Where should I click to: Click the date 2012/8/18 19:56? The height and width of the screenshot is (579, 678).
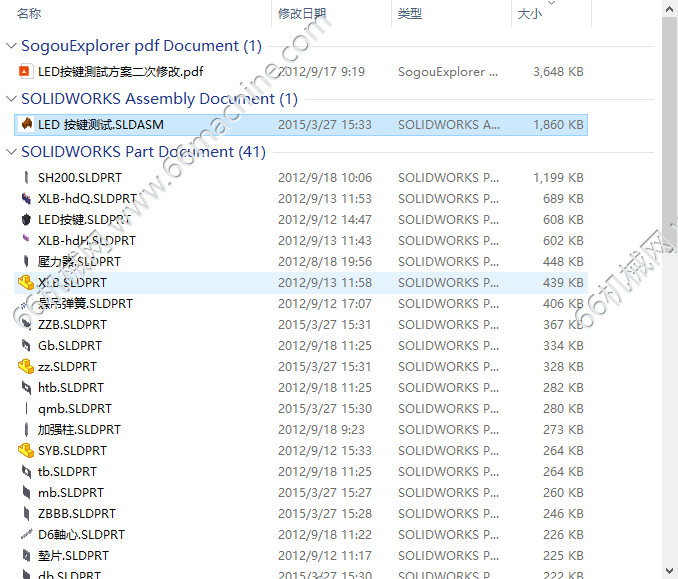click(325, 262)
